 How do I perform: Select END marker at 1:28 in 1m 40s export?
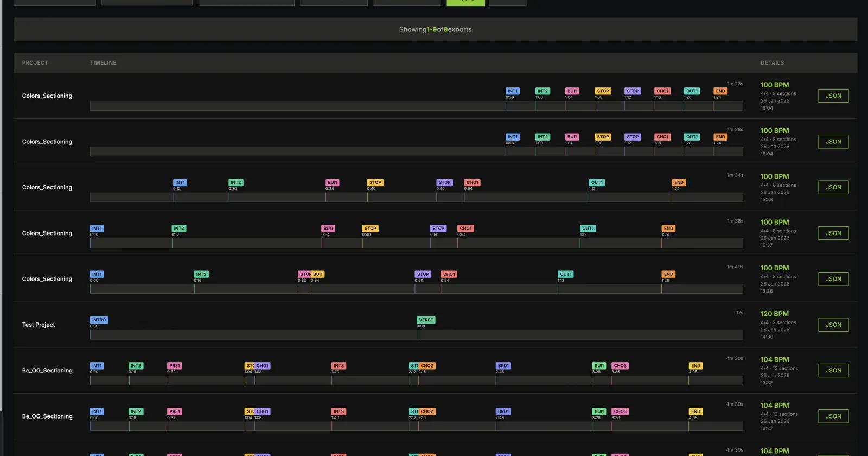coord(668,274)
